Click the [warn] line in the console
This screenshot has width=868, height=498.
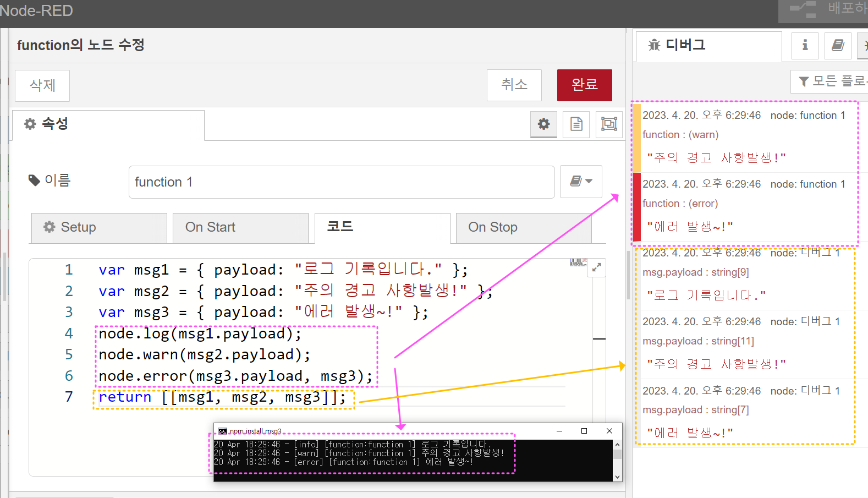[x=359, y=453]
